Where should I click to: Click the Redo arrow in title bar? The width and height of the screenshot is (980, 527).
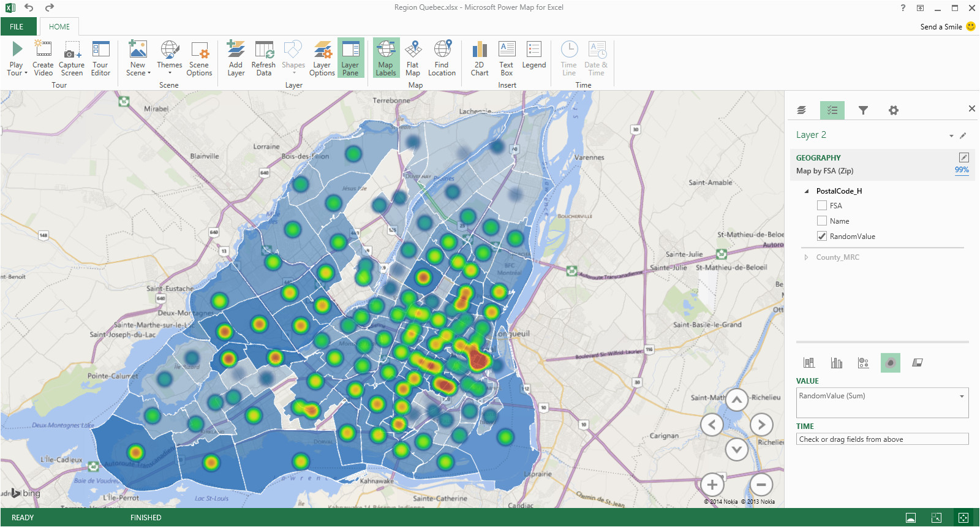50,8
